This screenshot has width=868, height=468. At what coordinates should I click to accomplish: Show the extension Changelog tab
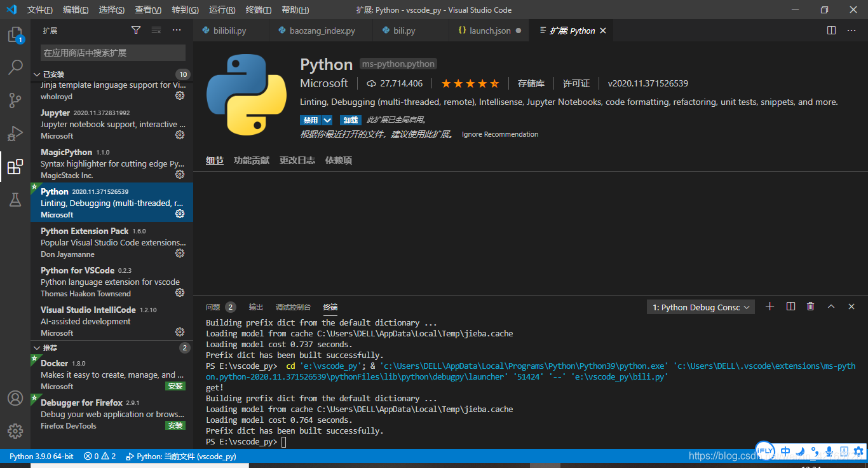pyautogui.click(x=297, y=160)
